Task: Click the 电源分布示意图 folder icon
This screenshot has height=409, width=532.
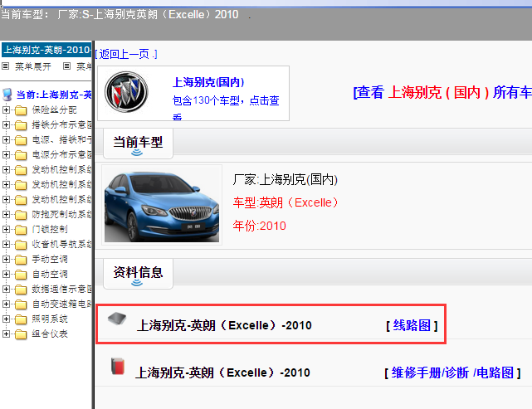Action: pos(21,155)
